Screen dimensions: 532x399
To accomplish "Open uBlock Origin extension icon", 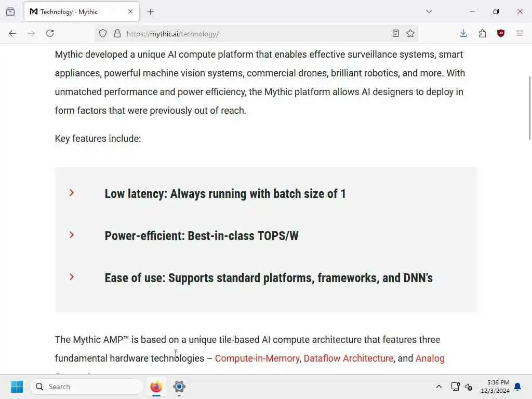I will (501, 33).
